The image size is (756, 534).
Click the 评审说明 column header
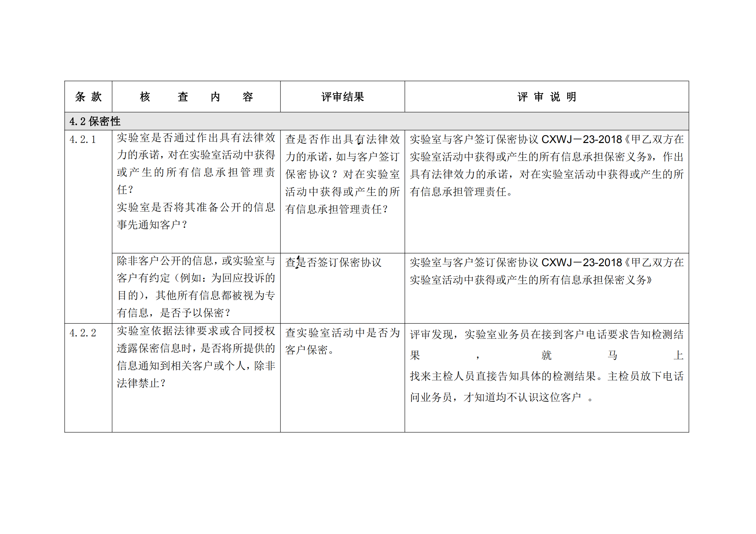click(546, 97)
